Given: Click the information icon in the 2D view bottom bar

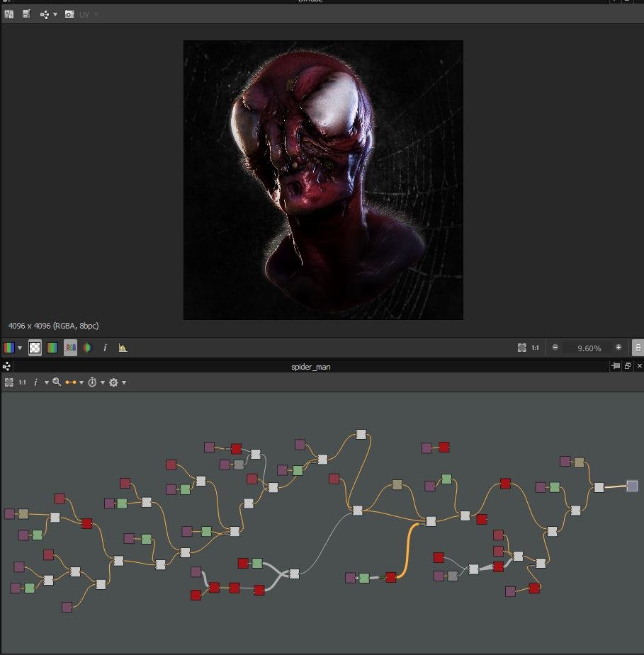Looking at the screenshot, I should click(104, 348).
